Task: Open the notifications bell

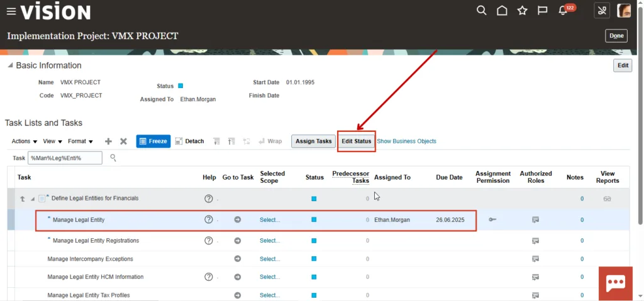Action: [x=563, y=11]
